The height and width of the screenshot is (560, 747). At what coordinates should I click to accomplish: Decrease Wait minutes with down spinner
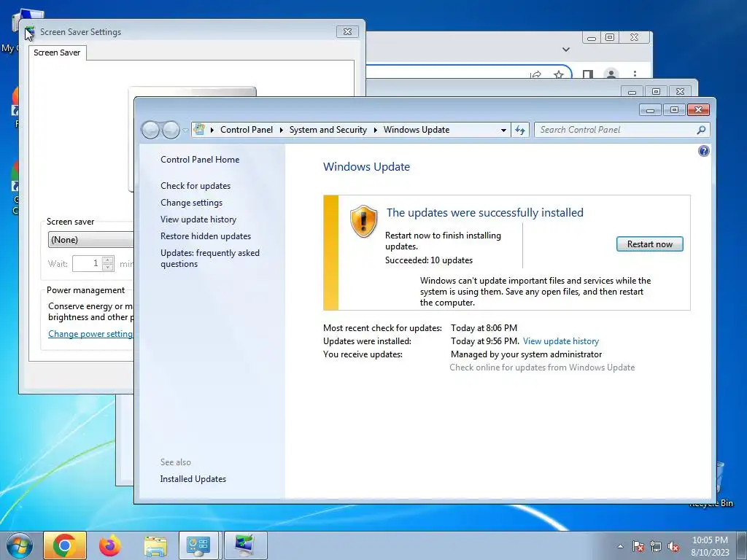click(108, 267)
